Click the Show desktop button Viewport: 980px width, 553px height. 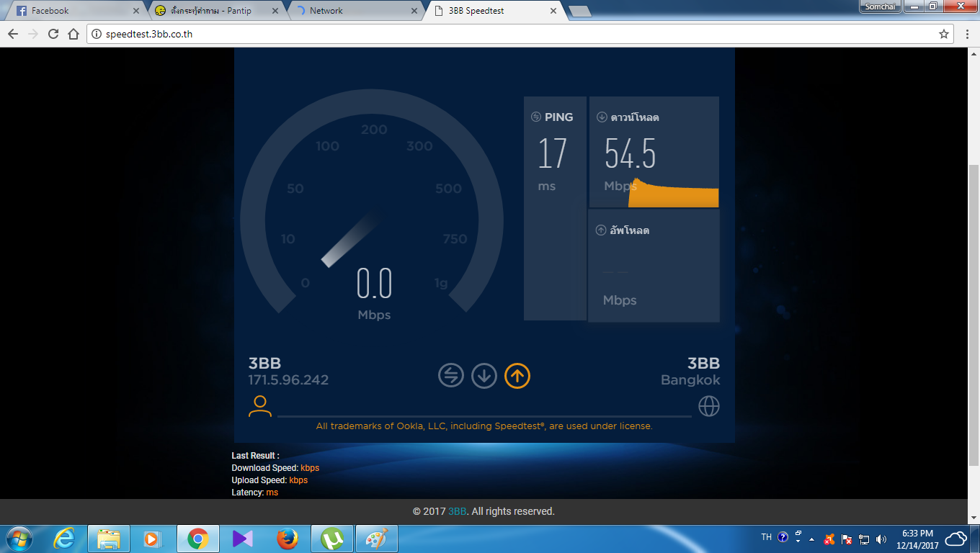[975, 539]
